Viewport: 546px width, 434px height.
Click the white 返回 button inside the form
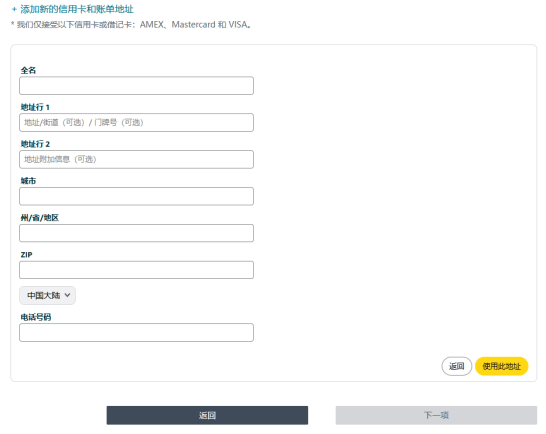457,366
